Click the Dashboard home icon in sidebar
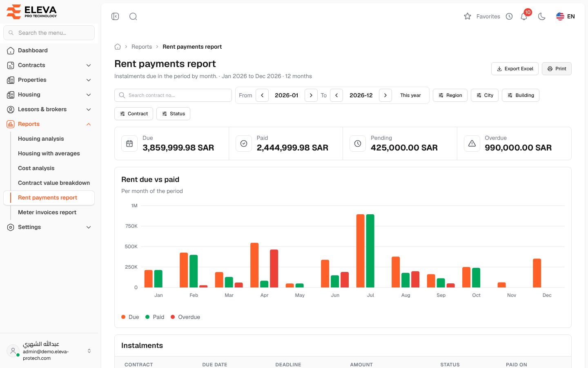The image size is (588, 368). [x=11, y=51]
